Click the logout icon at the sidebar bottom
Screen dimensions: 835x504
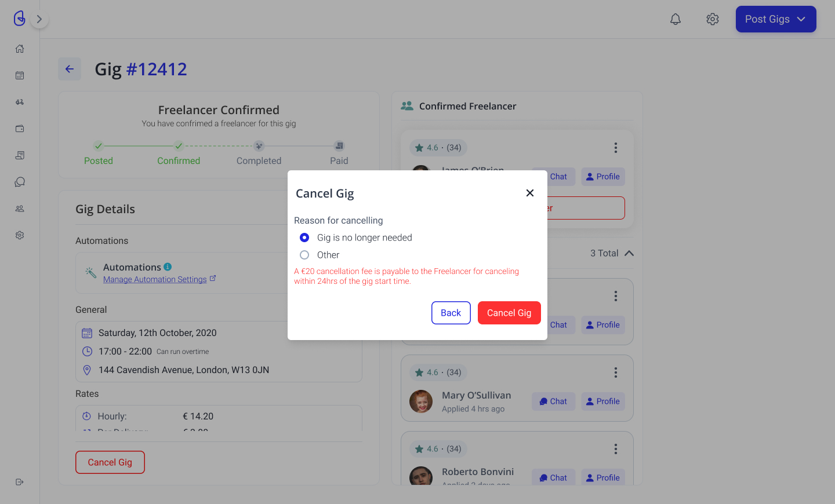[x=20, y=482]
